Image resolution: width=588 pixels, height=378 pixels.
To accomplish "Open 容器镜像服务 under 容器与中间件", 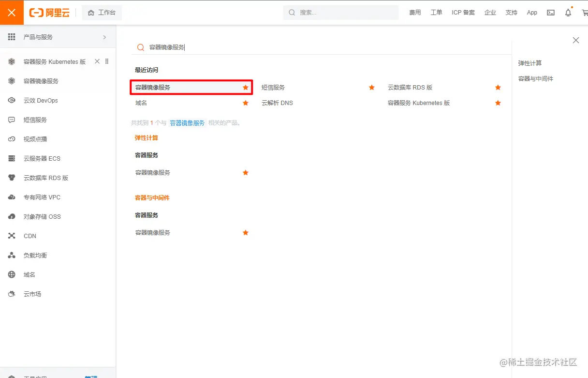I will [153, 233].
